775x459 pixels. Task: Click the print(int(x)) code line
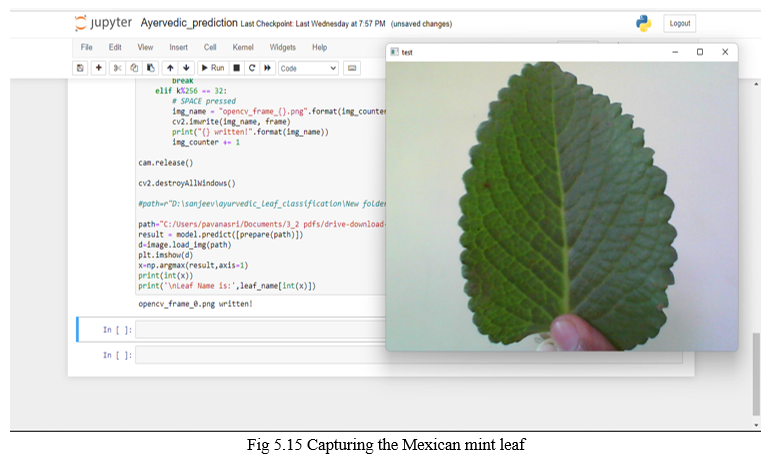(166, 276)
